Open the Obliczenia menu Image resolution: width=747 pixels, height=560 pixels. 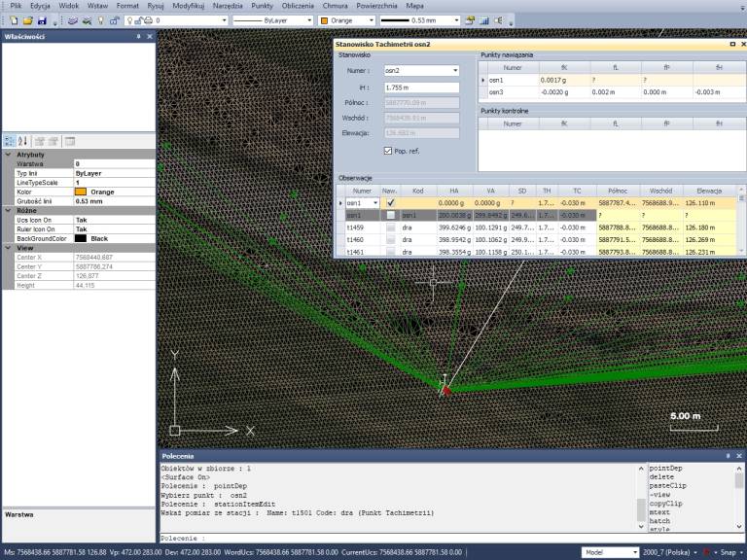(299, 6)
